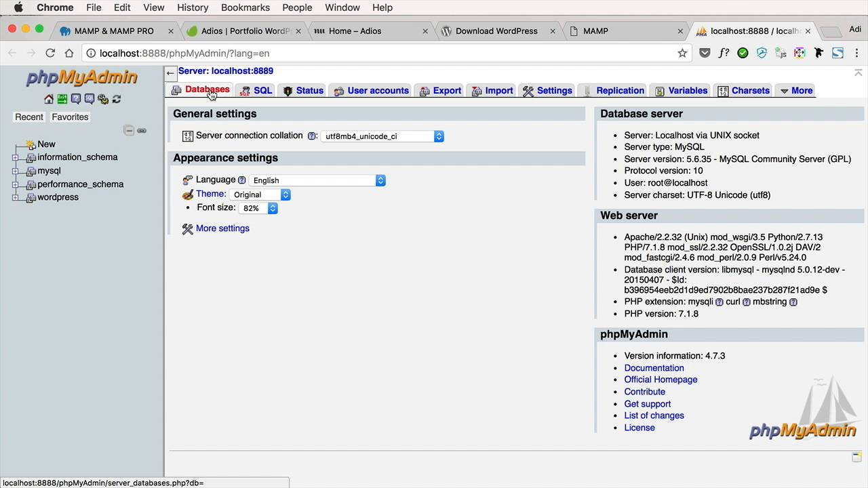Screen dimensions: 868x488
Task: Click the Get support link
Action: tap(648, 404)
